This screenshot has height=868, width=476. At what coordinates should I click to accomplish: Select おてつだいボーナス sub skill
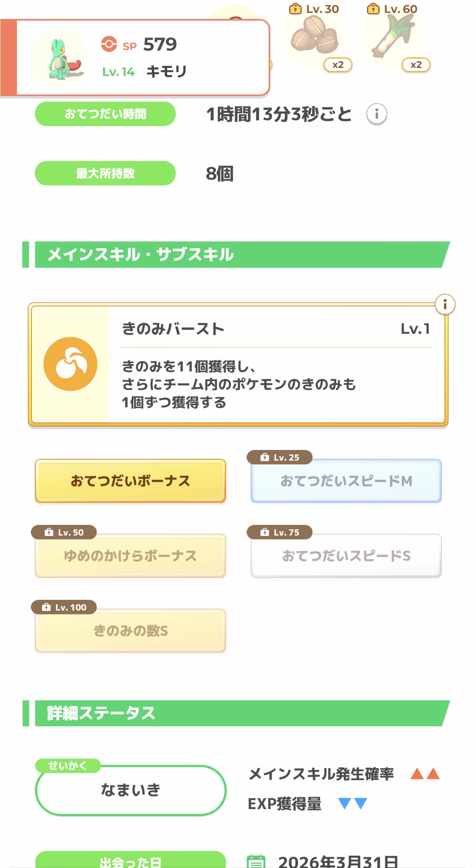point(130,481)
